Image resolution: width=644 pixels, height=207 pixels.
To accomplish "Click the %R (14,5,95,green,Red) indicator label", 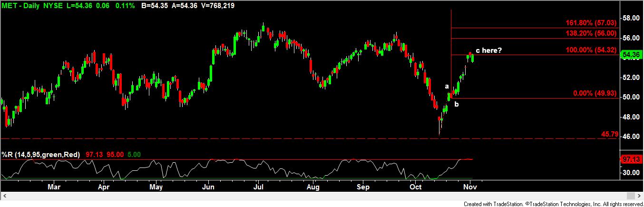I will point(42,155).
